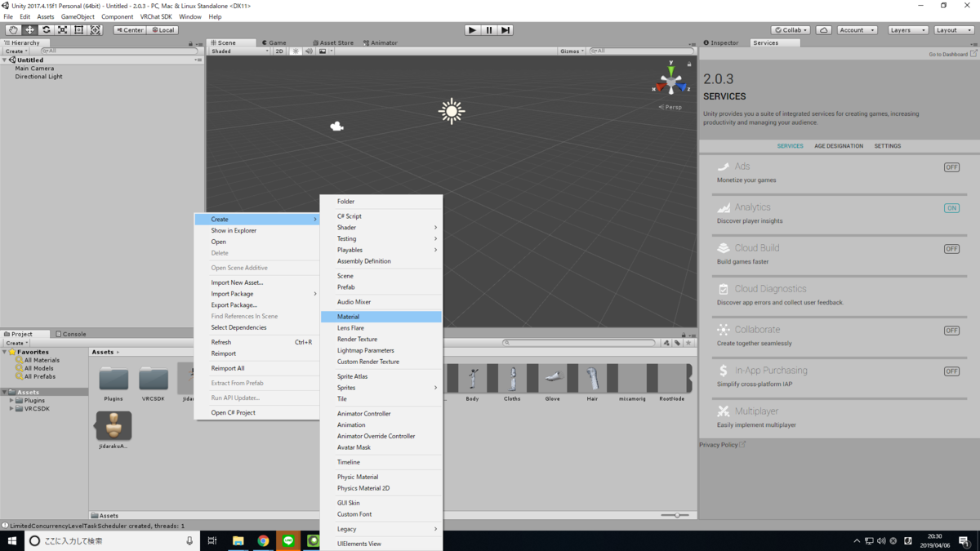Select the Scale tool in toolbar

(x=62, y=30)
